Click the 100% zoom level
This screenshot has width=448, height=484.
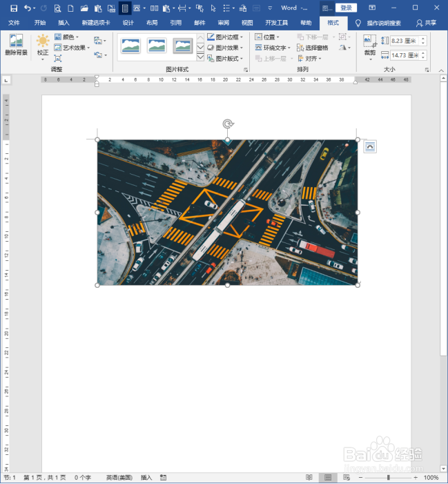click(431, 478)
